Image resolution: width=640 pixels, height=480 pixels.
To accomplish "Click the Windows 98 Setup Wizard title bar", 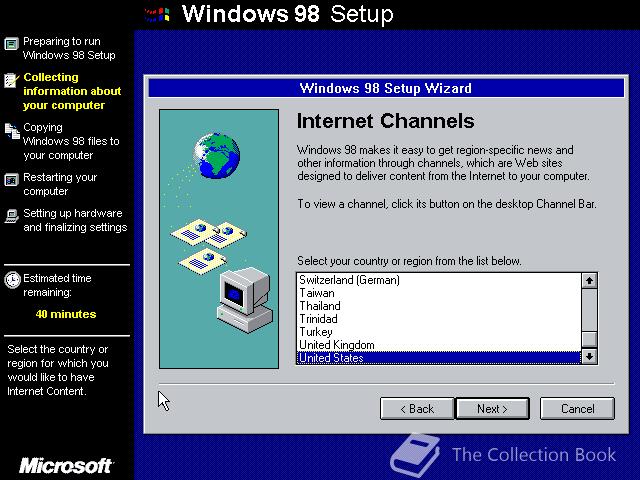I will (x=386, y=88).
